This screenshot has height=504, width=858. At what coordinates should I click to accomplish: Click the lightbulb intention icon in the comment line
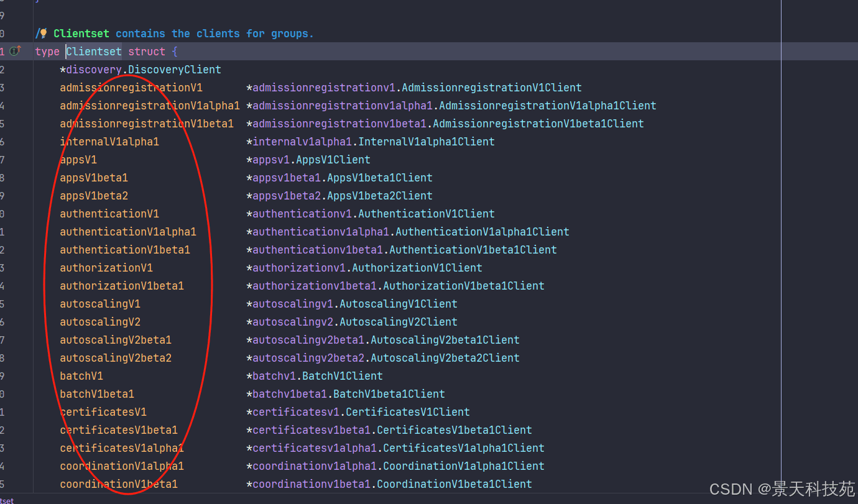(x=44, y=34)
